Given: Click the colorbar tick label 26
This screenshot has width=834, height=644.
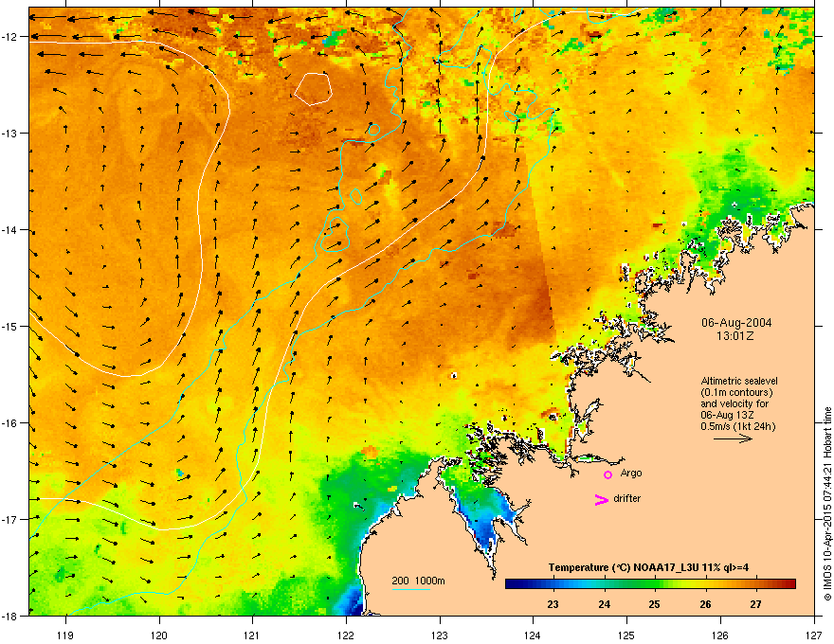Looking at the screenshot, I should pos(705,604).
